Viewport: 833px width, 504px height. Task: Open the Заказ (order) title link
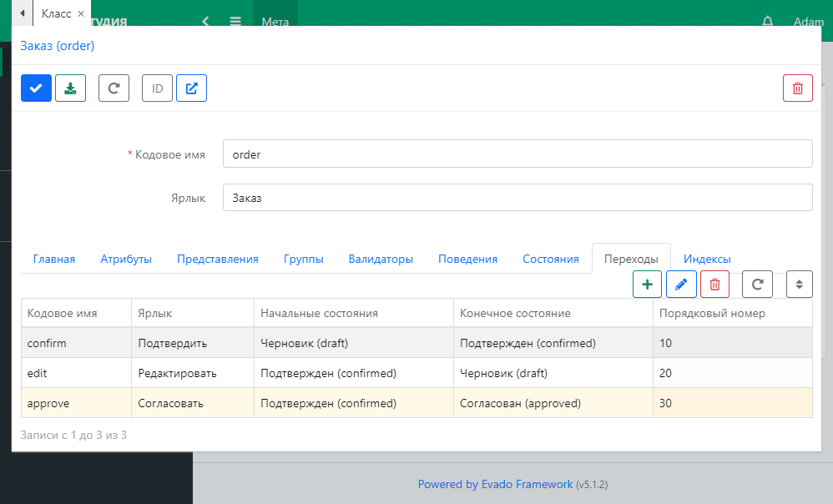(x=58, y=46)
